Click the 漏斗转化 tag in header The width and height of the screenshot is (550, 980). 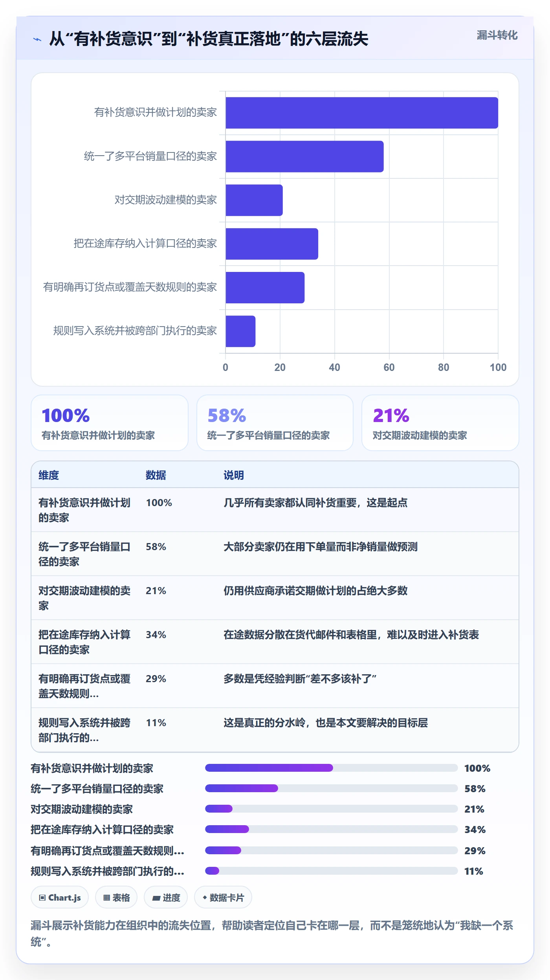coord(497,35)
